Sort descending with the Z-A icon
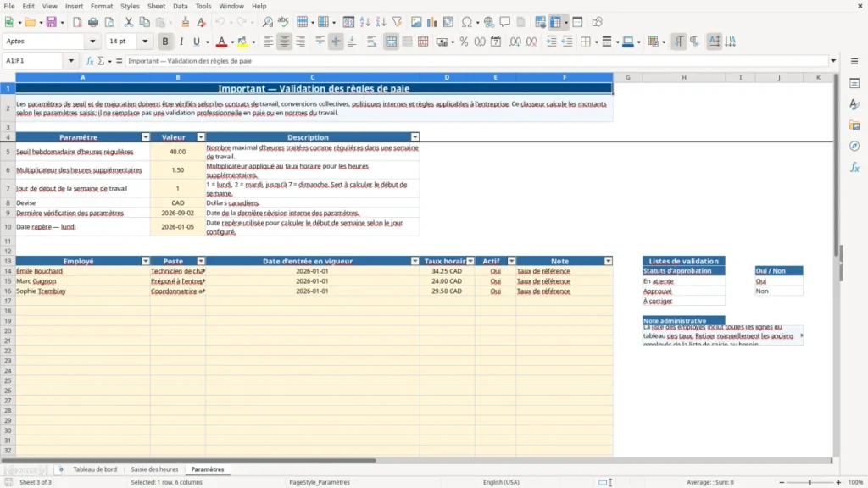 tap(381, 22)
